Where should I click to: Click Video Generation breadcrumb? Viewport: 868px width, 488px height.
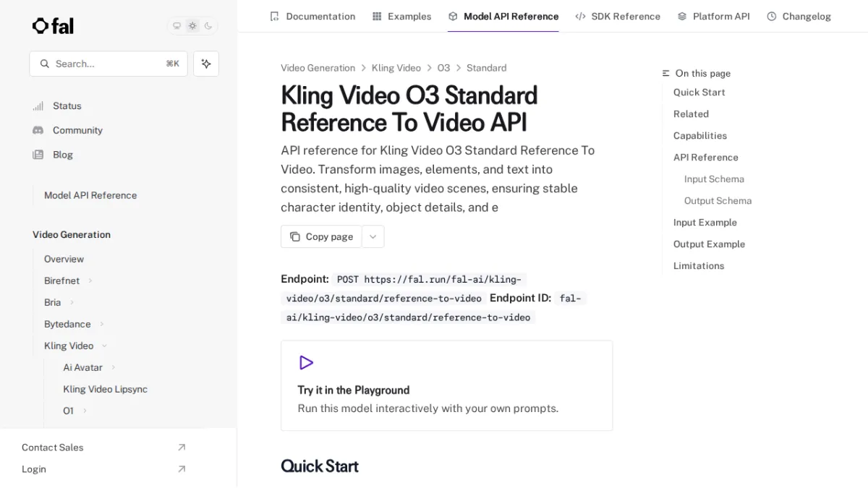click(x=318, y=68)
